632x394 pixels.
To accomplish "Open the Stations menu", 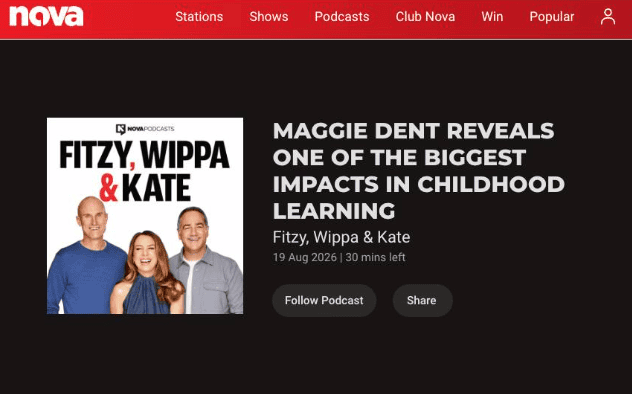I will click(x=199, y=17).
